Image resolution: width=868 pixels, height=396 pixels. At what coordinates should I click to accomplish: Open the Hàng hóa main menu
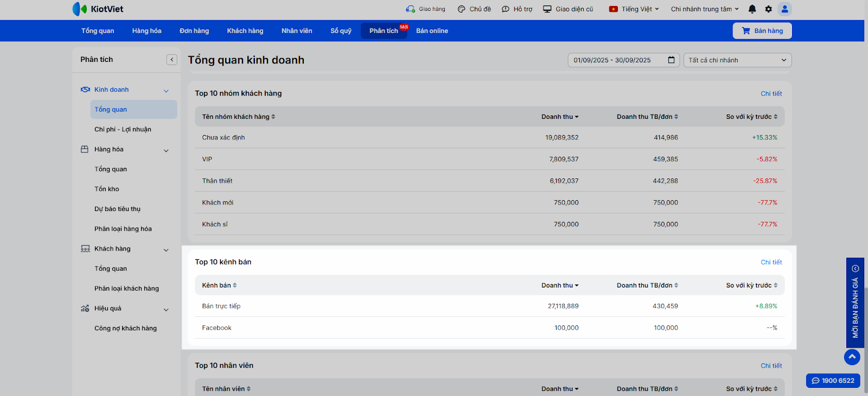pos(147,31)
